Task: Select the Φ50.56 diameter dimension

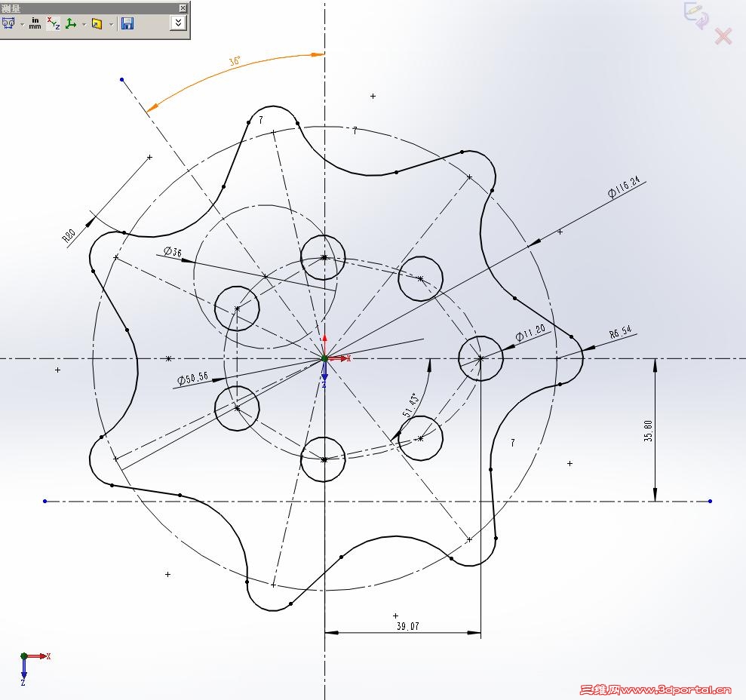Action: [x=192, y=379]
